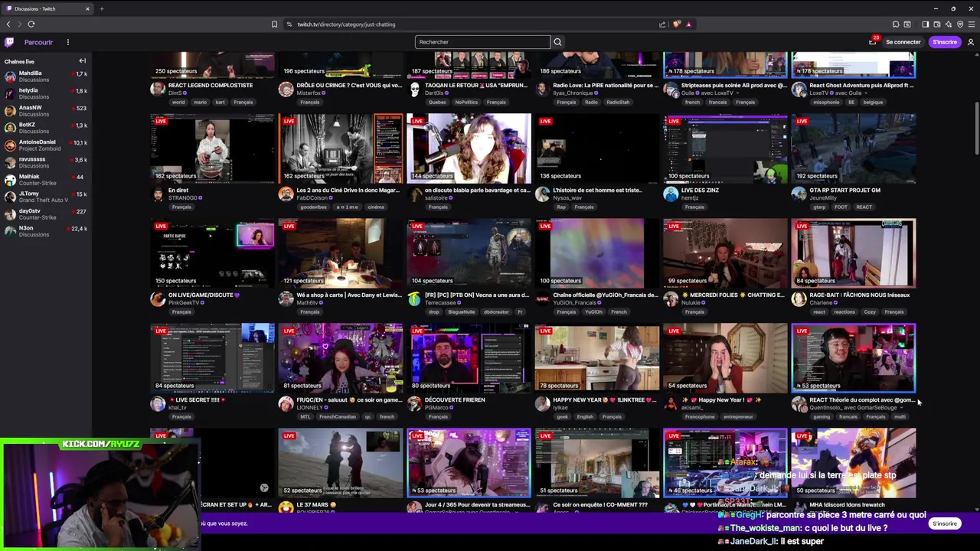This screenshot has width=980, height=551.
Task: Click the Se connecter button
Action: 903,42
